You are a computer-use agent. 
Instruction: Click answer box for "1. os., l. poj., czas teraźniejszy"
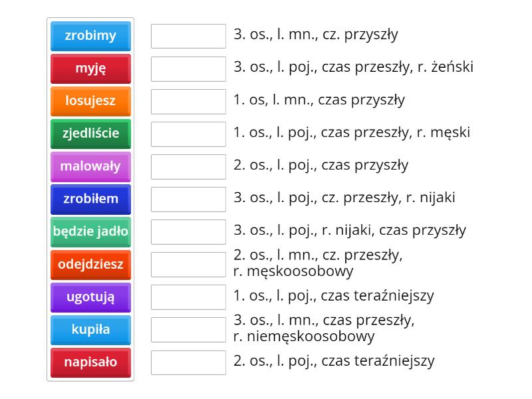pos(188,297)
